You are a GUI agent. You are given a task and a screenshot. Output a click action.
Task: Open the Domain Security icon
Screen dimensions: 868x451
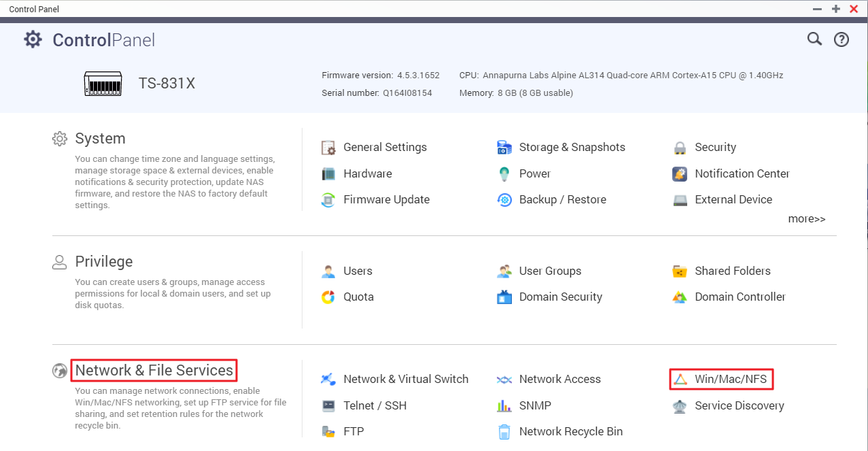[504, 297]
